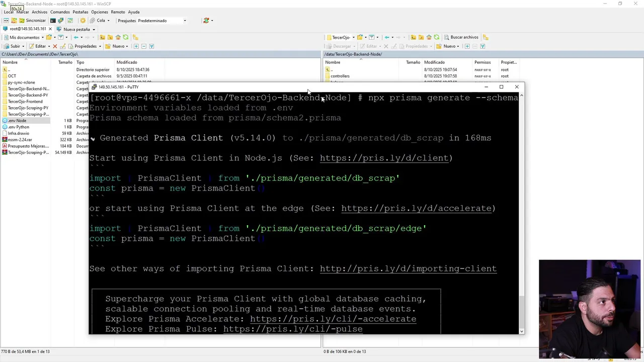Viewport: 644px width, 362px height.
Task: Refresh the local panel
Action: point(126,37)
